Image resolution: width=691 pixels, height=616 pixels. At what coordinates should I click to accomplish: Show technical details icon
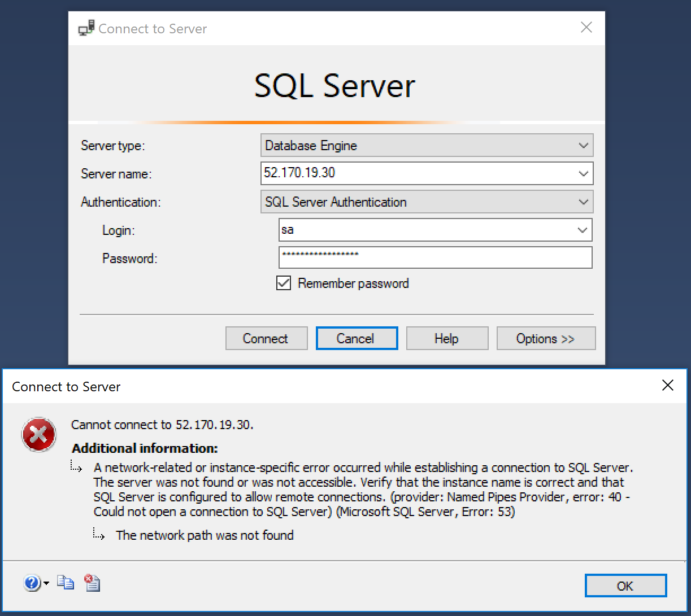click(x=92, y=583)
